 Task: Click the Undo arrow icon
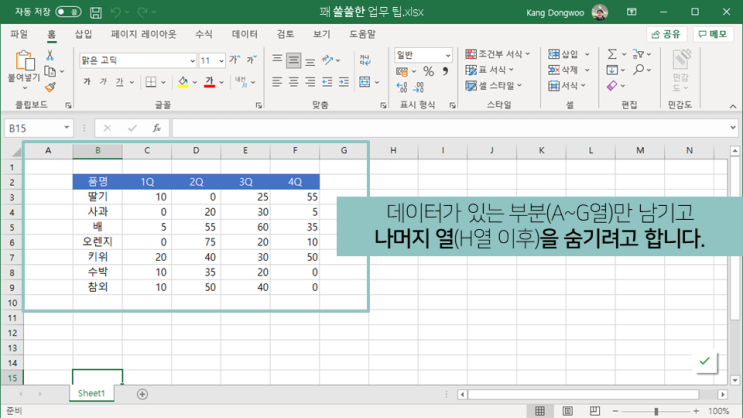click(116, 12)
